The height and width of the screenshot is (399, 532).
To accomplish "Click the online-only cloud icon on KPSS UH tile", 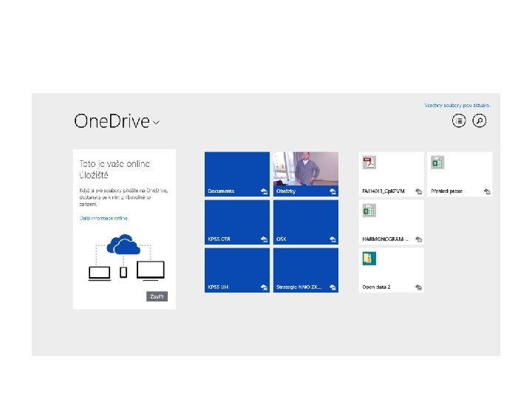I will click(264, 287).
